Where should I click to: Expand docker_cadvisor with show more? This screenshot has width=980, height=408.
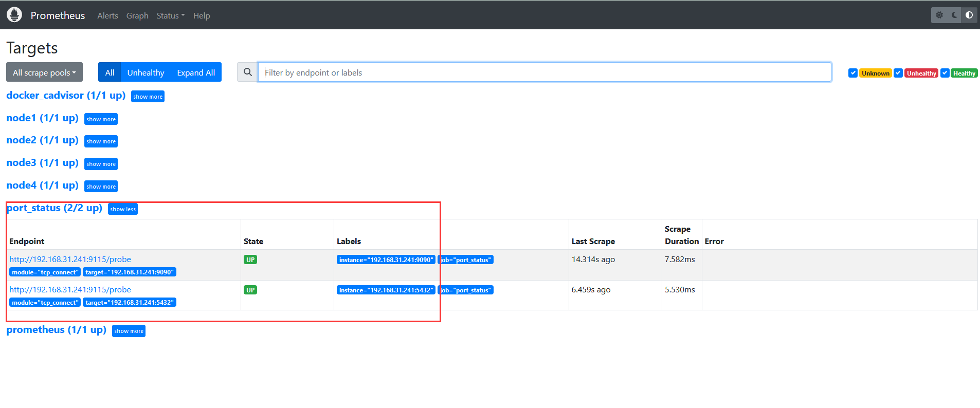(148, 97)
